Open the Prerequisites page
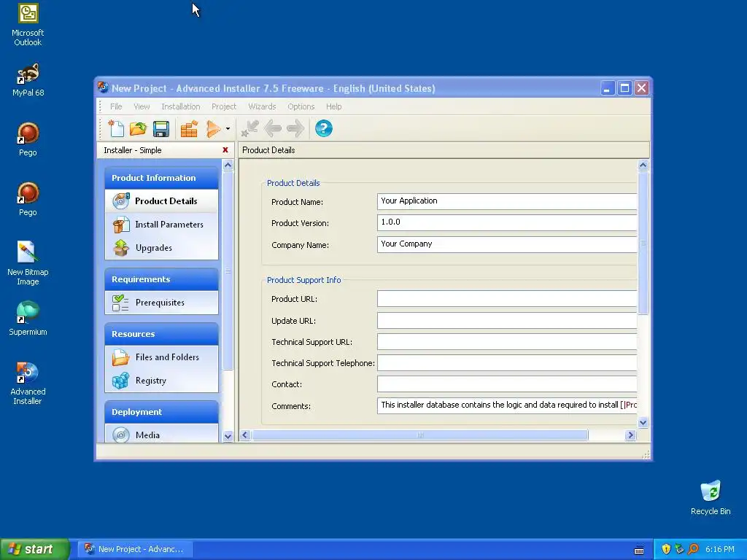747x560 pixels. 161,303
